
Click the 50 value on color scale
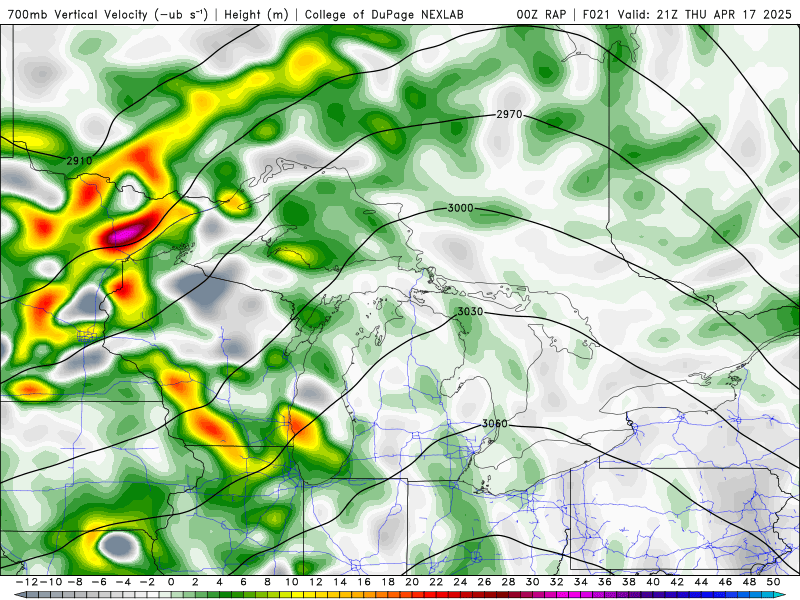773,582
